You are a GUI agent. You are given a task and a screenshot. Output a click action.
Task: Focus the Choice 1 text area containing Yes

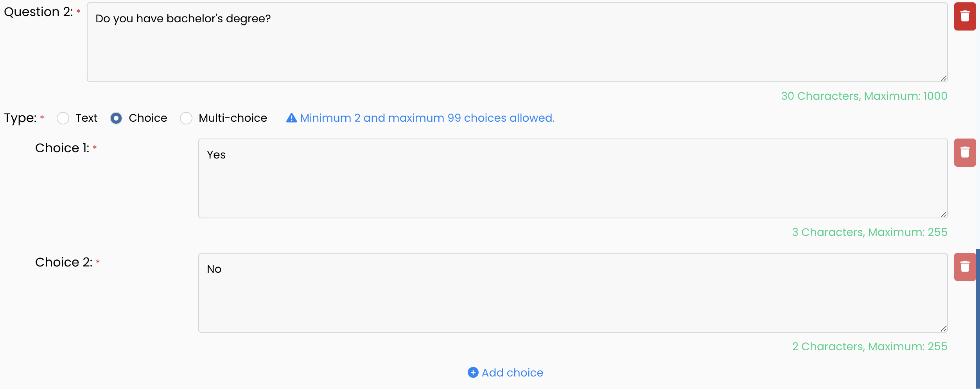point(573,178)
